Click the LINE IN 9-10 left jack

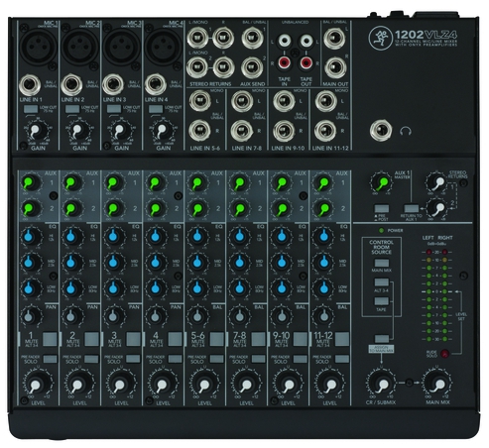(x=285, y=101)
